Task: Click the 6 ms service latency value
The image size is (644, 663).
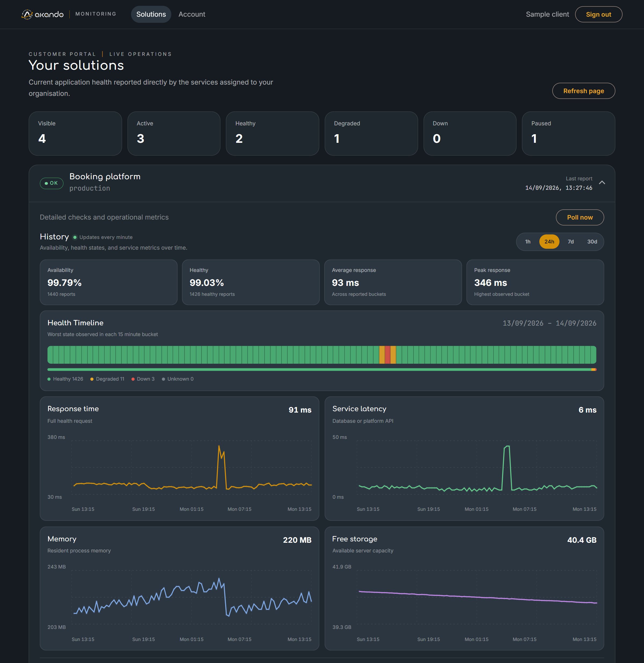Action: [587, 410]
